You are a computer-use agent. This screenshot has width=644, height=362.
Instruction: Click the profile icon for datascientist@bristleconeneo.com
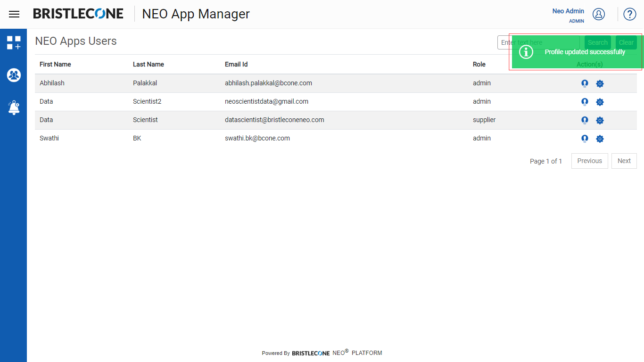[x=585, y=120]
